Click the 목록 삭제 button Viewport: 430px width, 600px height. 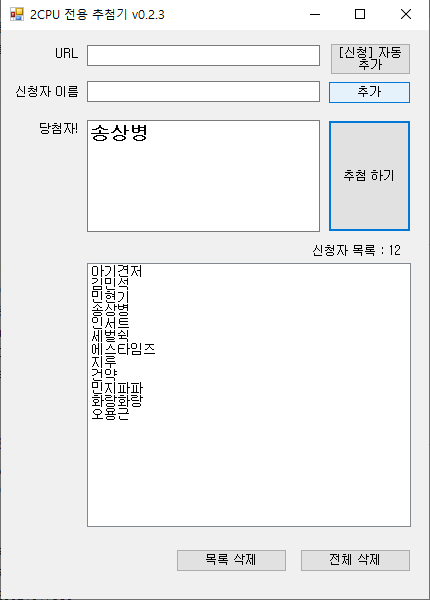[231, 560]
